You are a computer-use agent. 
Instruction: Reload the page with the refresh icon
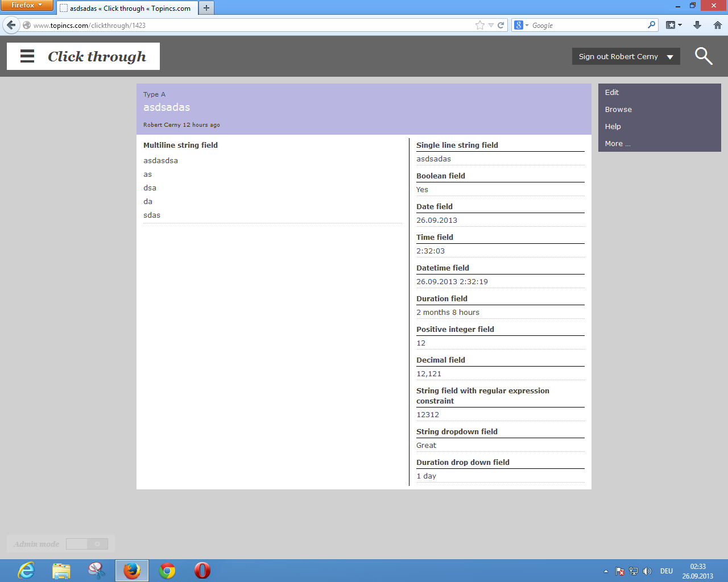[x=501, y=25]
